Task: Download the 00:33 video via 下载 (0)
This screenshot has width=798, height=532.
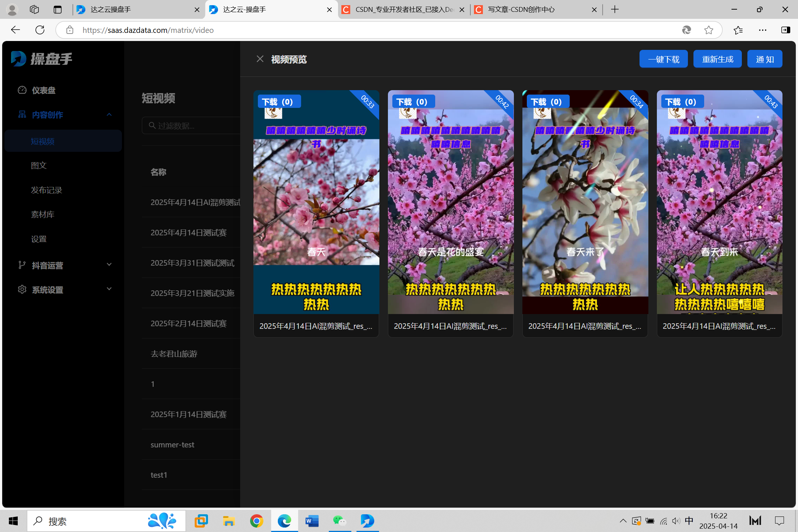Action: (x=279, y=102)
